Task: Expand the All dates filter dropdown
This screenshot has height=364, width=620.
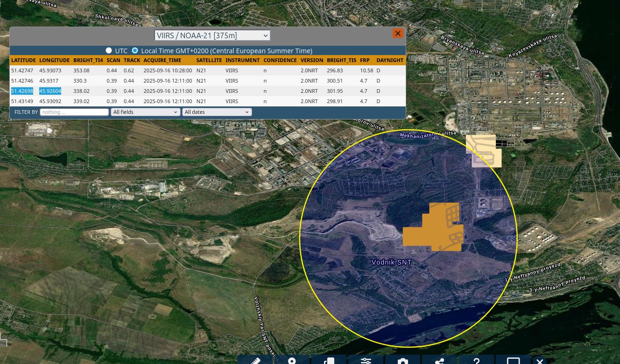Action: pos(217,112)
